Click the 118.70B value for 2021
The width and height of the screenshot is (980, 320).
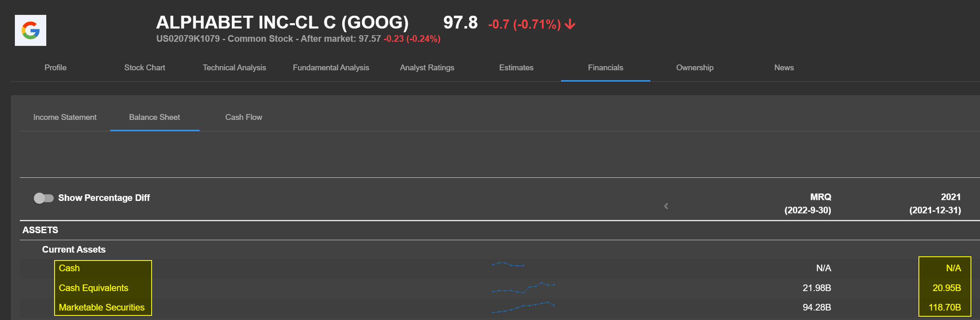[x=945, y=307]
